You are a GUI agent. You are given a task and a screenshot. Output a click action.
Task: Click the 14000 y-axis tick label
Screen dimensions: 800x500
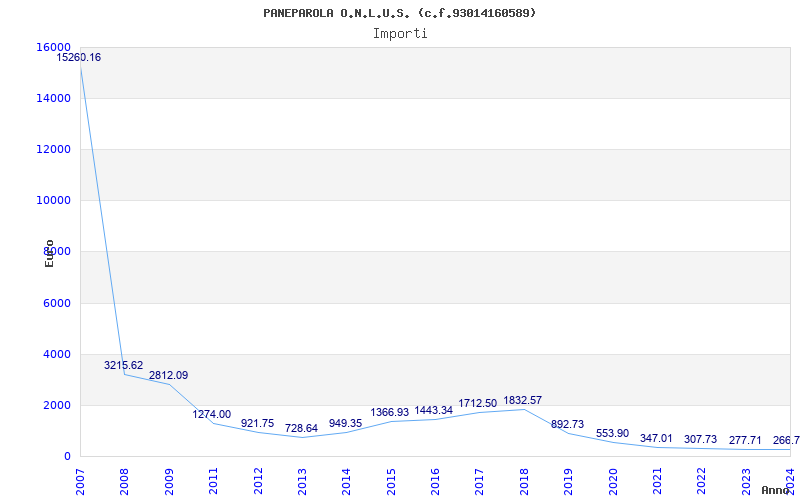coord(54,98)
